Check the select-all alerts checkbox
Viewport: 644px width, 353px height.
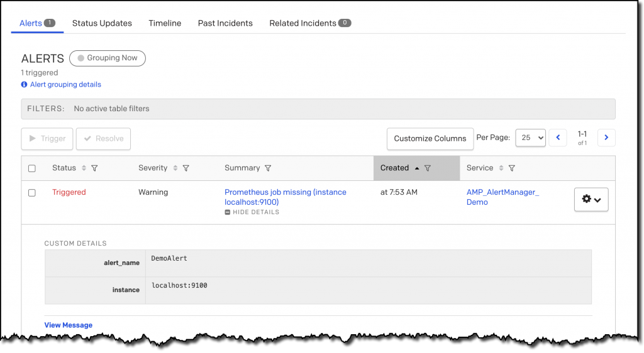pos(32,168)
